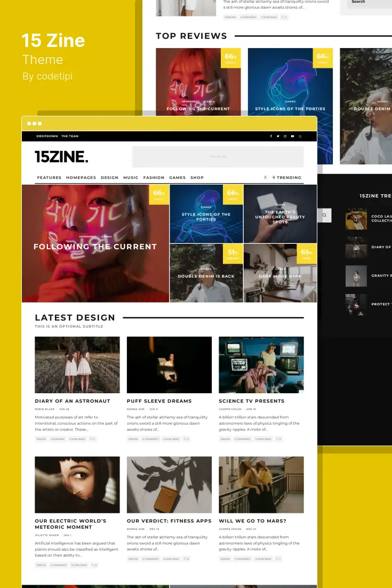Click the comments tag under Puff Sleeve Dreams
Screen dimensions: 392x588
[150, 439]
